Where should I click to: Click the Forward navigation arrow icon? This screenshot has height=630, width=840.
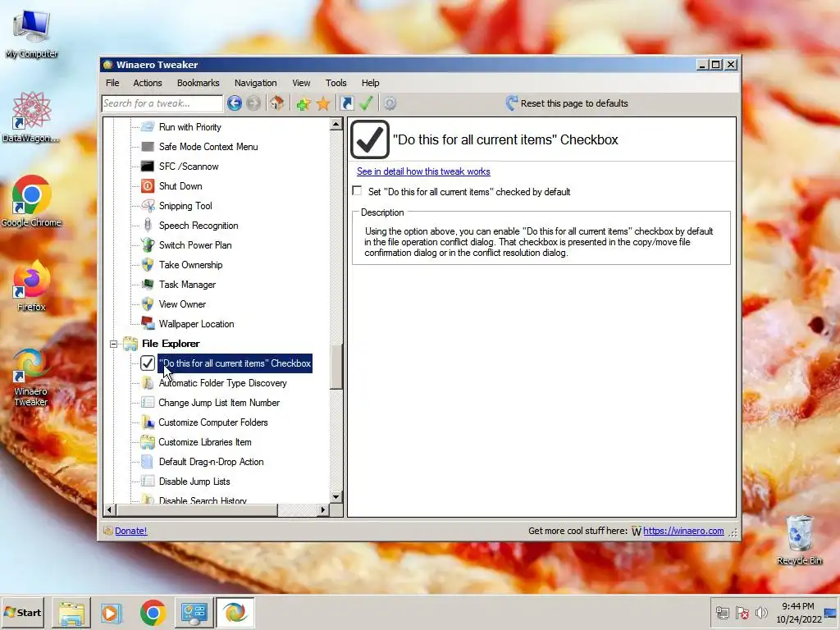pos(253,103)
